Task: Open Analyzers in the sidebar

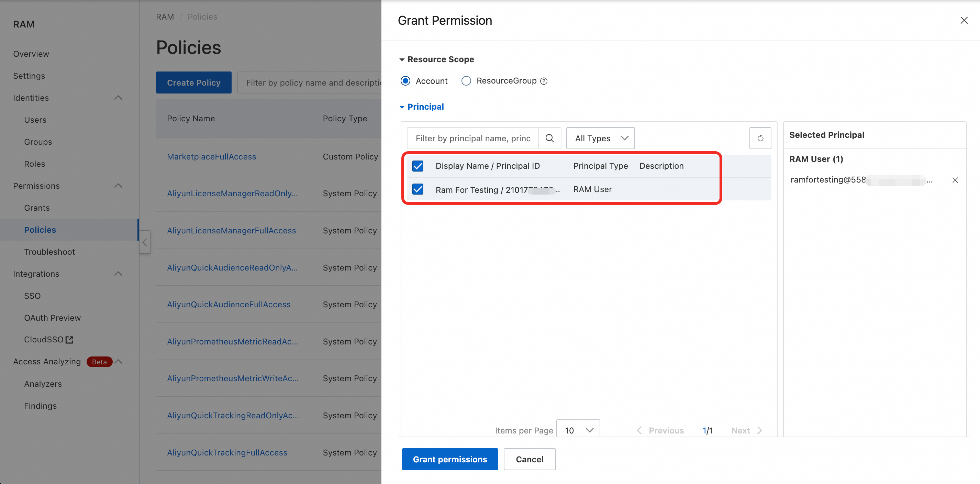Action: 43,384
